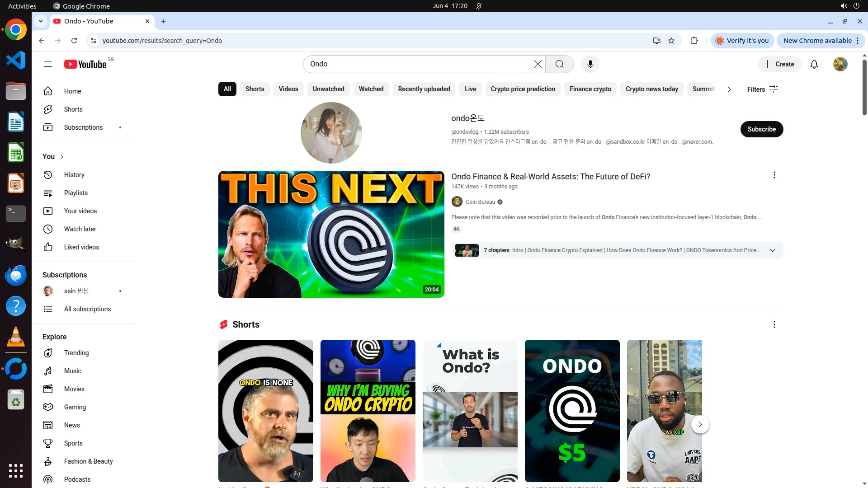Select the Unwatched filter chip
Viewport: 868px width, 488px height.
(x=328, y=89)
